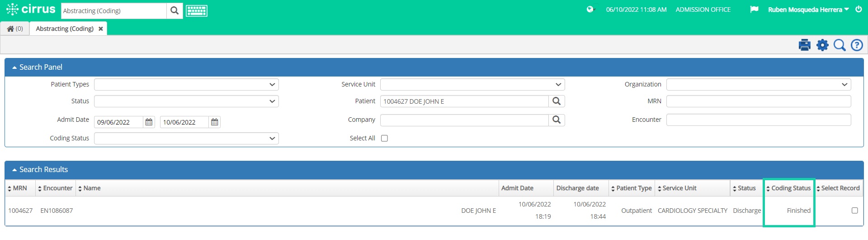Switch to the Home tab
Image resolution: width=868 pixels, height=240 pixels.
click(x=15, y=29)
